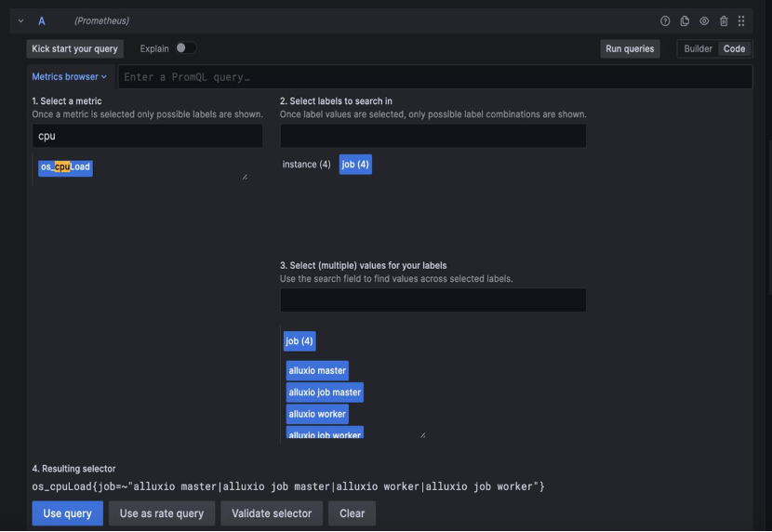
Task: Toggle the alluxio job worker value
Action: (x=325, y=433)
